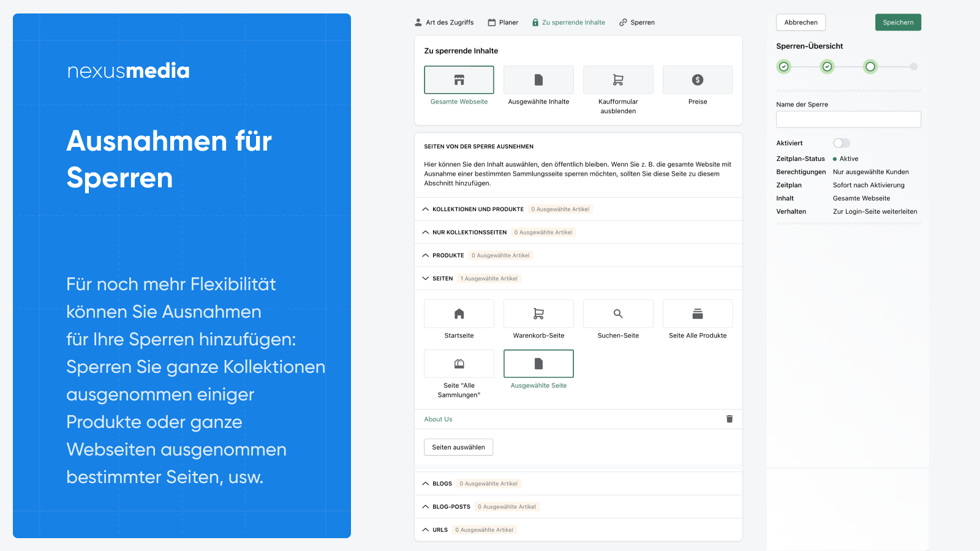Open the Zu sperrende Inhalte tab
This screenshot has height=551, width=980.
pyautogui.click(x=568, y=22)
